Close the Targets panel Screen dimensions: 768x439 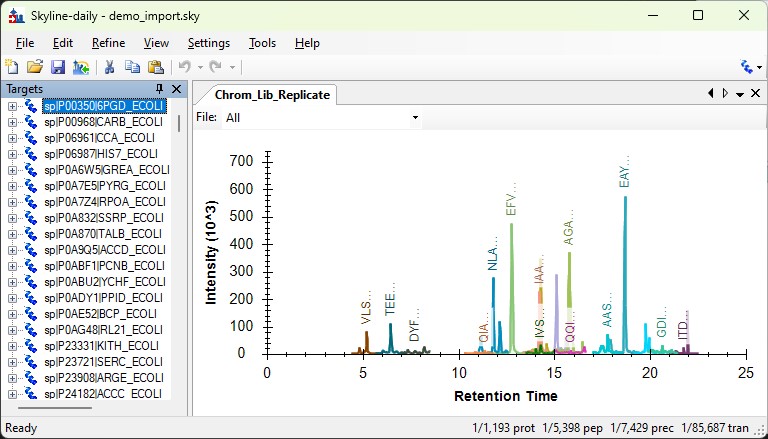(x=176, y=89)
